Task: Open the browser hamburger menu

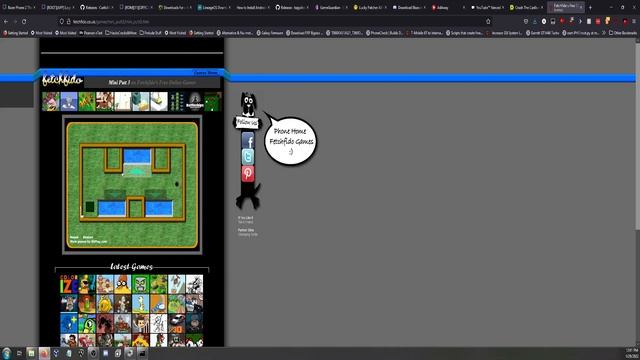Action: [634, 21]
